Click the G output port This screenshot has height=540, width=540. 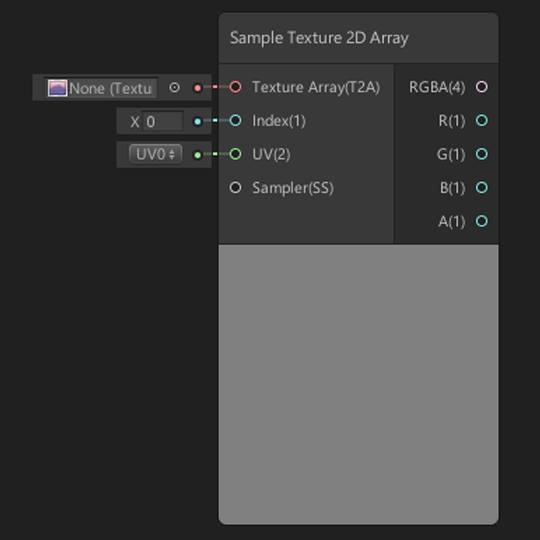coord(481,154)
